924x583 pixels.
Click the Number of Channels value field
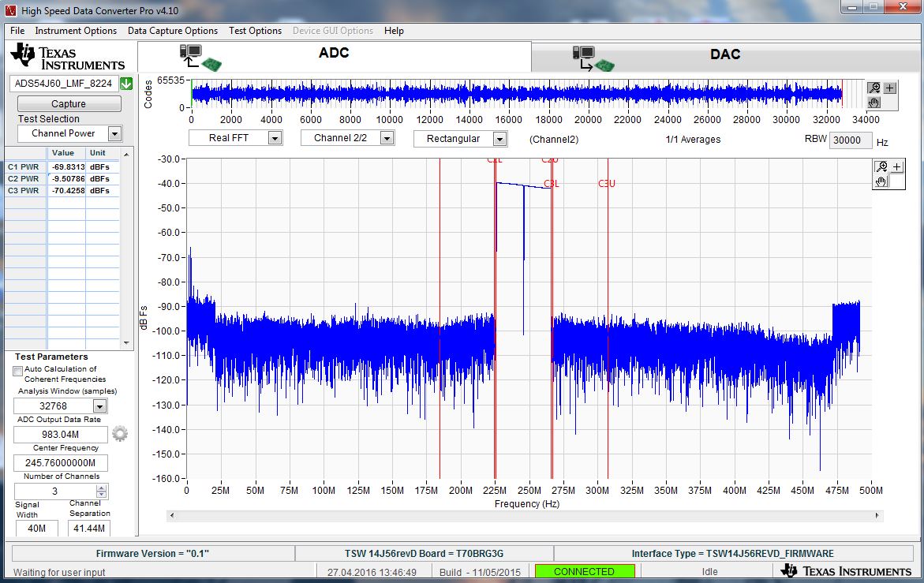point(54,491)
